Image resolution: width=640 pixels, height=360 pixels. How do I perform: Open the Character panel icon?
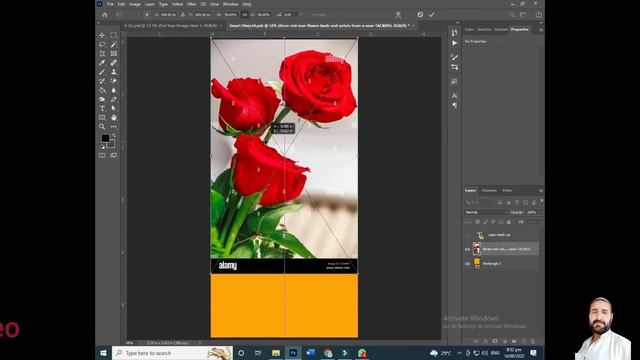455,96
